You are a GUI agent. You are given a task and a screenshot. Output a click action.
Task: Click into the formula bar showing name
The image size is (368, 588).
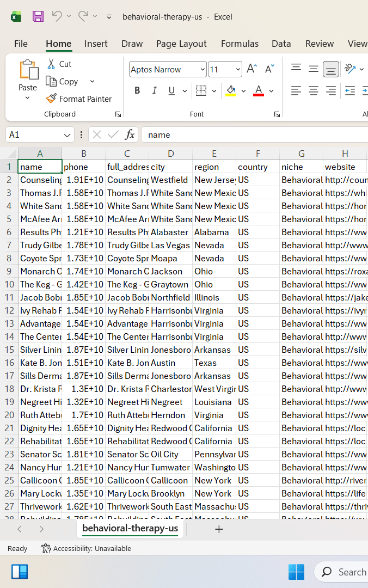tap(254, 134)
